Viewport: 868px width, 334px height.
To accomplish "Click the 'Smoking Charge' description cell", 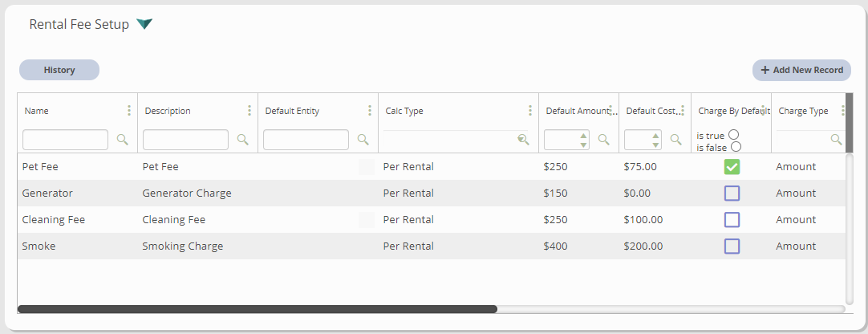I will point(183,246).
